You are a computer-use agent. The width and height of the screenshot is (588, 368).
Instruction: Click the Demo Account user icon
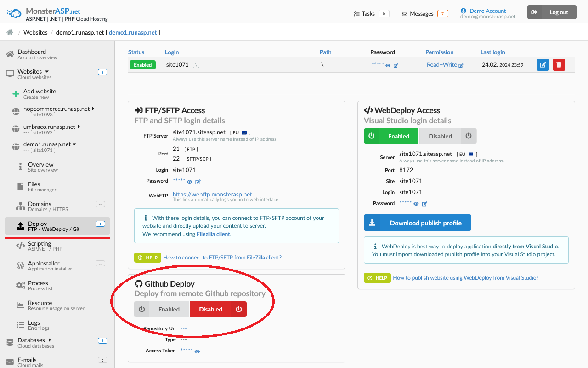pos(463,11)
